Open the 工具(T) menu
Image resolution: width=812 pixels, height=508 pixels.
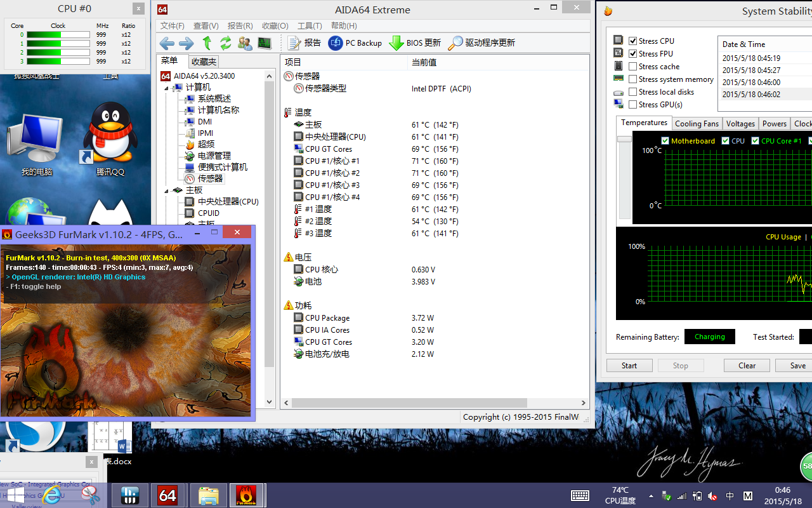pos(310,26)
